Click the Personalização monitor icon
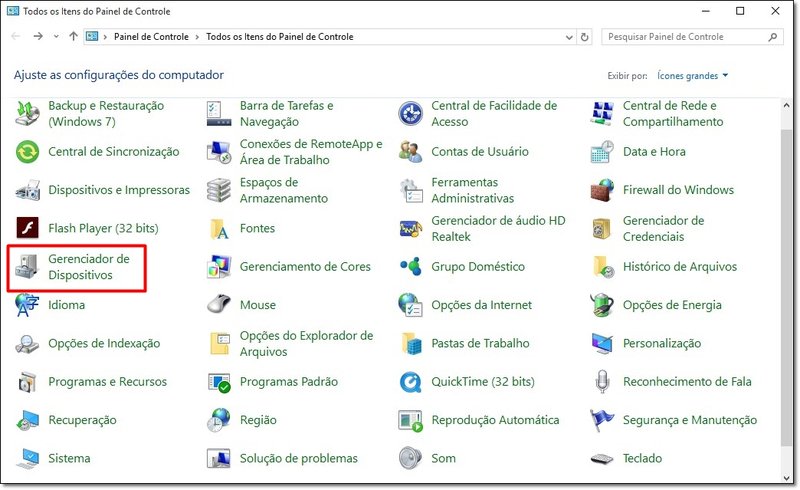This screenshot has height=490, width=800. click(602, 343)
